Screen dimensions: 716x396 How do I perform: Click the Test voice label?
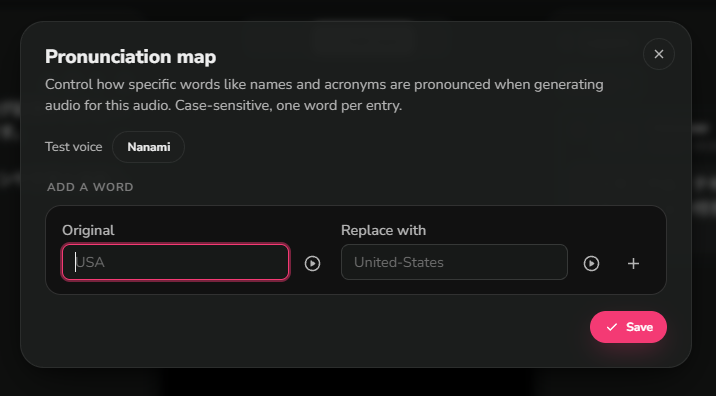pyautogui.click(x=74, y=147)
